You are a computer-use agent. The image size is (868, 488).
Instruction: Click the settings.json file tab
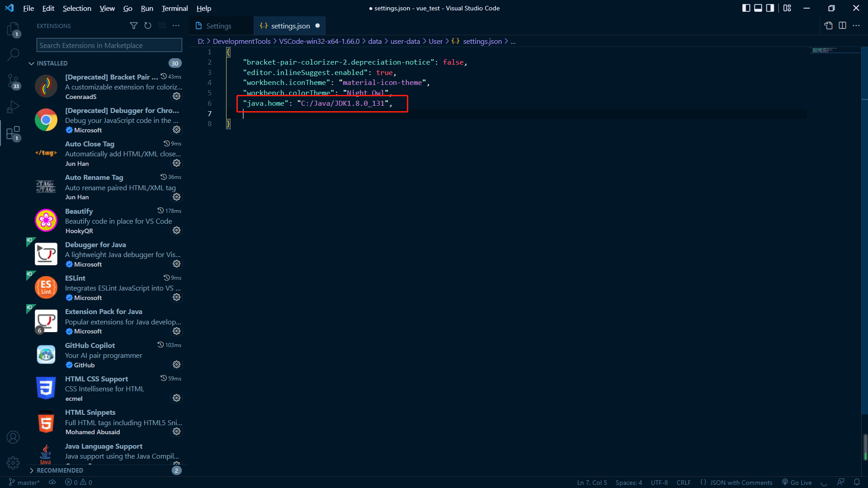tap(290, 26)
